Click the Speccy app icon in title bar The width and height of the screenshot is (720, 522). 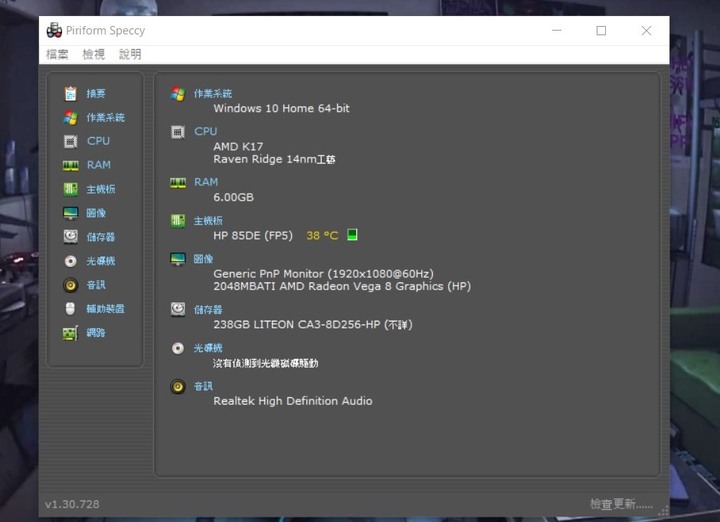click(x=54, y=30)
